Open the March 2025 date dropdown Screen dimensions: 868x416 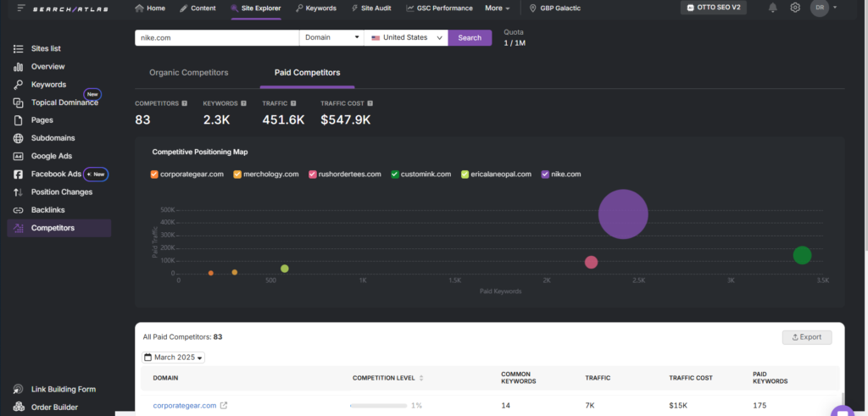[x=173, y=358]
